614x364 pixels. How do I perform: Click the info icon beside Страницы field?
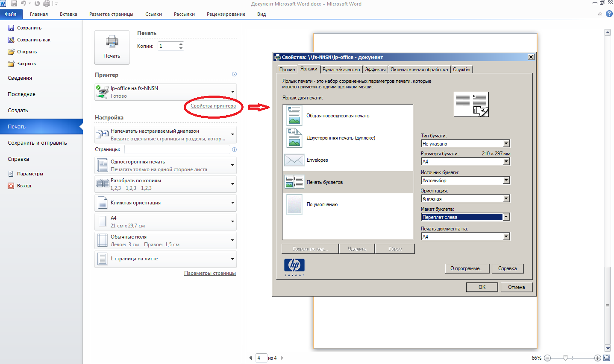click(234, 149)
